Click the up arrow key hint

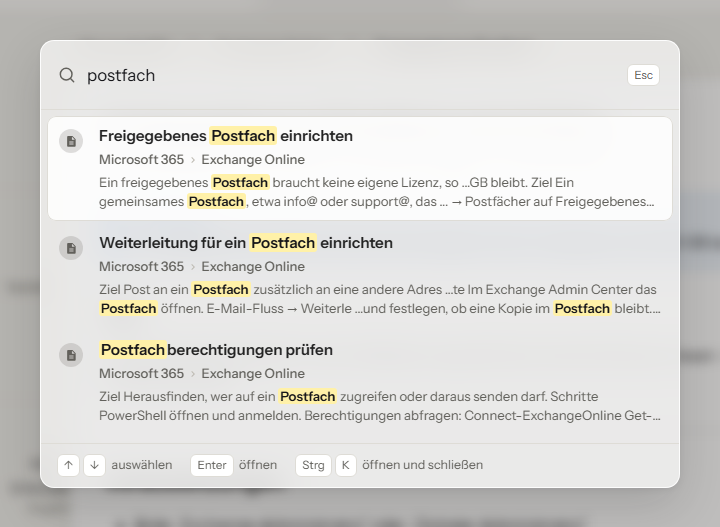coord(68,465)
